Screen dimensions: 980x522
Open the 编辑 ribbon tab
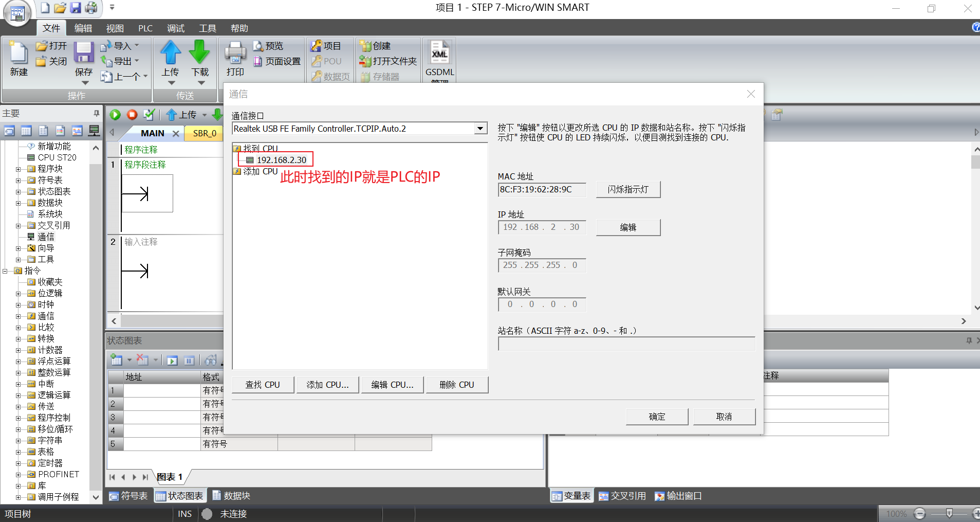point(83,28)
